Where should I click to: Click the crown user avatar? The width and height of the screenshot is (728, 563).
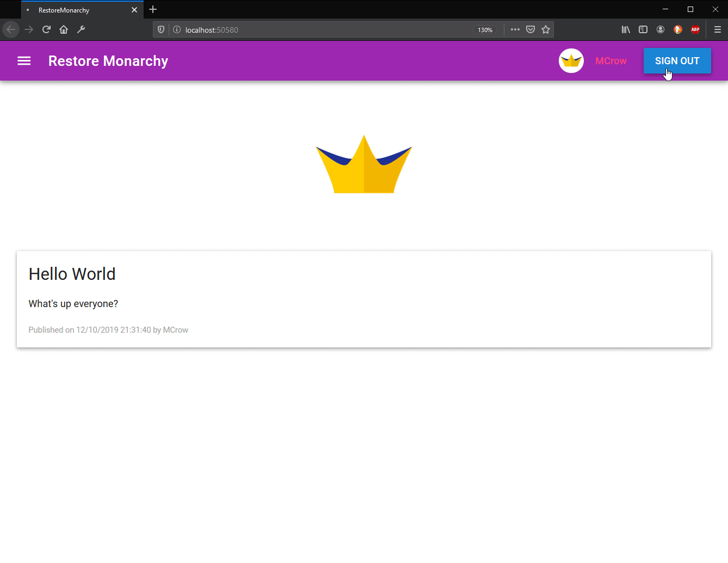coord(571,61)
